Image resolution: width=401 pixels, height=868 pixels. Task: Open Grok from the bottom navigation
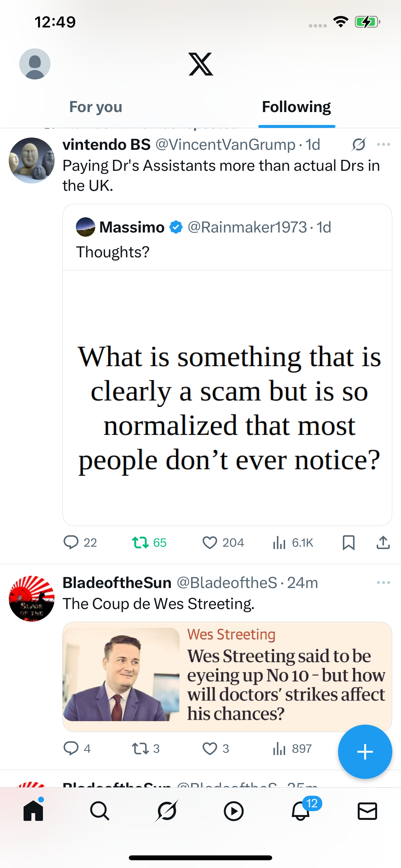pyautogui.click(x=167, y=811)
